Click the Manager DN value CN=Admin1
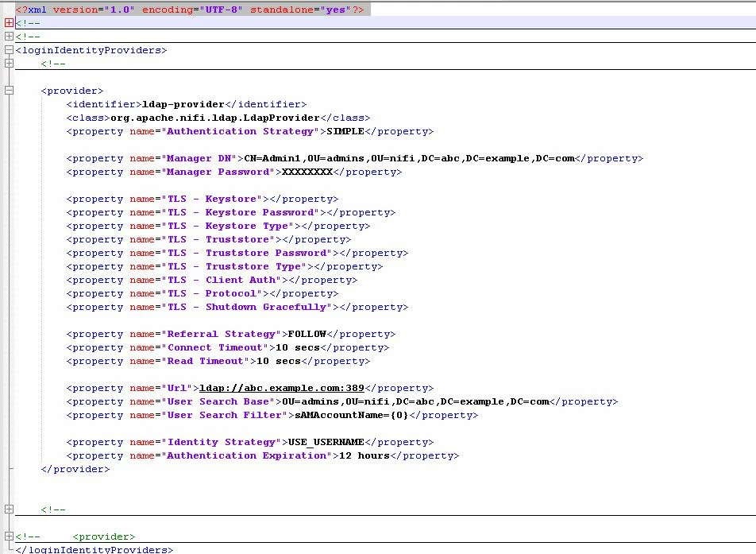Screen dimensions: 756x554 coord(409,158)
